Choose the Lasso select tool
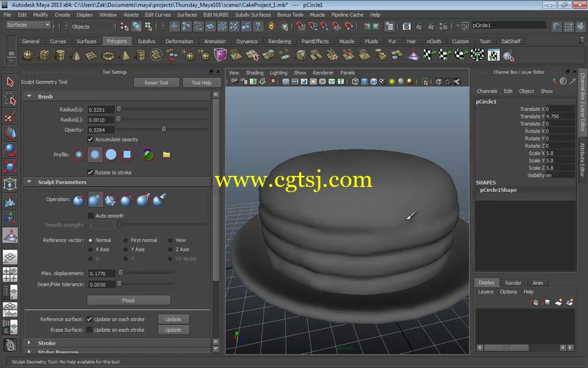This screenshot has width=588, height=368. coord(10,100)
